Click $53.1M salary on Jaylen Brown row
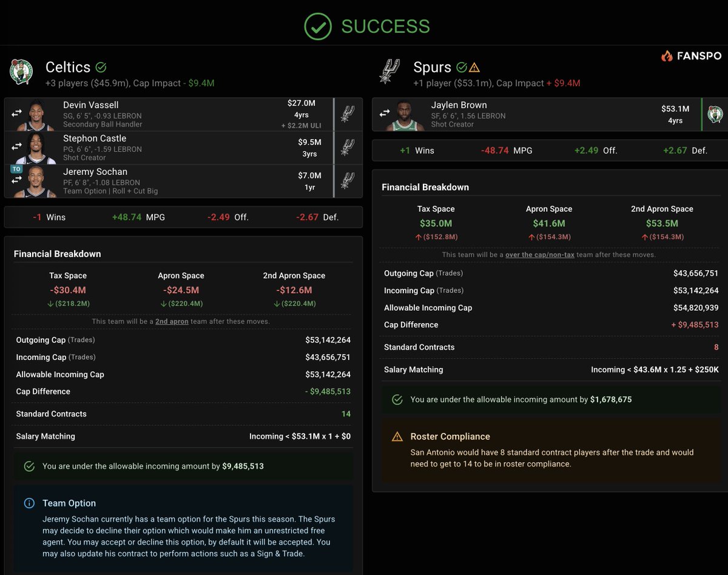728x575 pixels. click(x=675, y=109)
